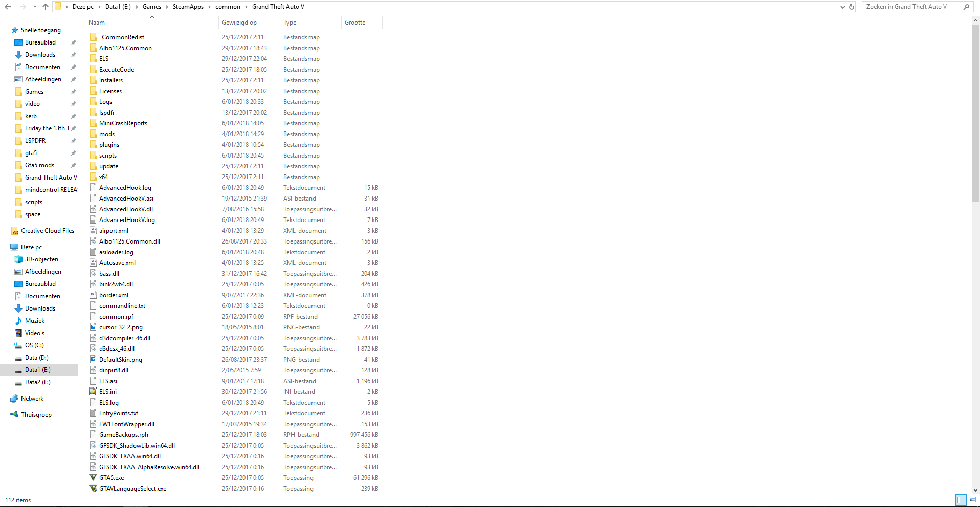Select MiniCrashReports folder
This screenshot has width=980, height=507.
coord(123,123)
